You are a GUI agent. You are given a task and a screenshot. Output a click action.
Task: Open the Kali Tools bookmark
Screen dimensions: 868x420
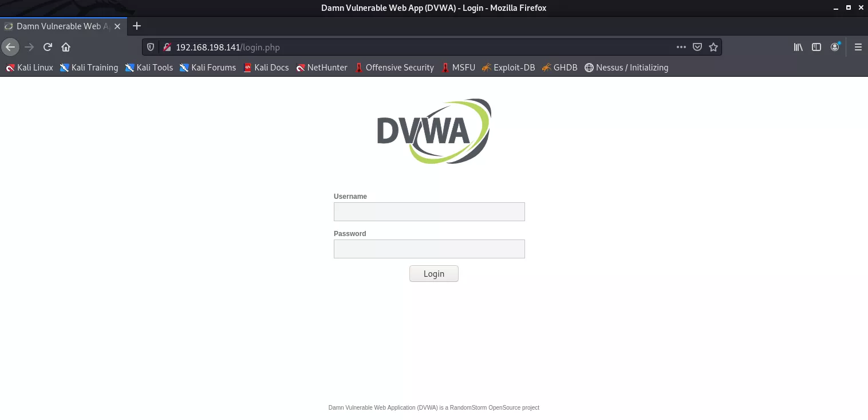149,68
